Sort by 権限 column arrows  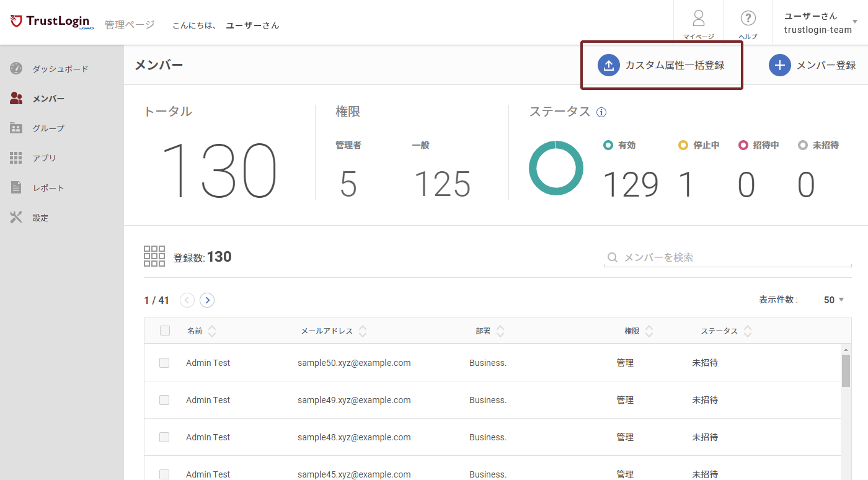(649, 331)
